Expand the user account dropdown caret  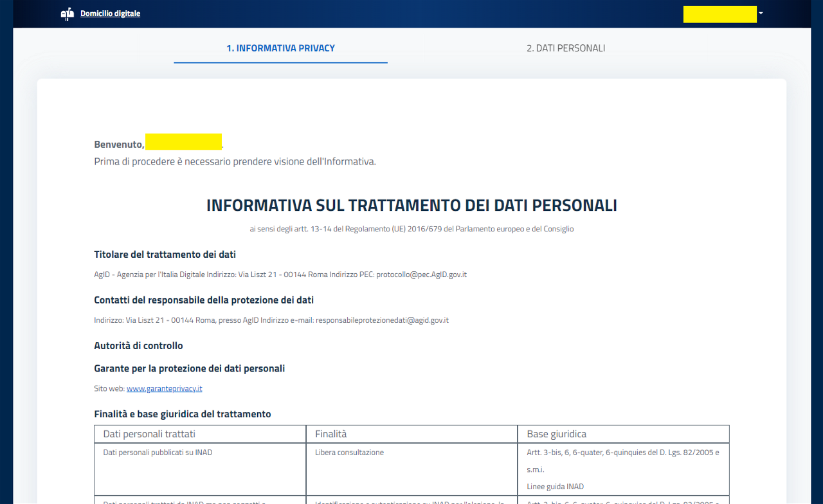(x=761, y=14)
